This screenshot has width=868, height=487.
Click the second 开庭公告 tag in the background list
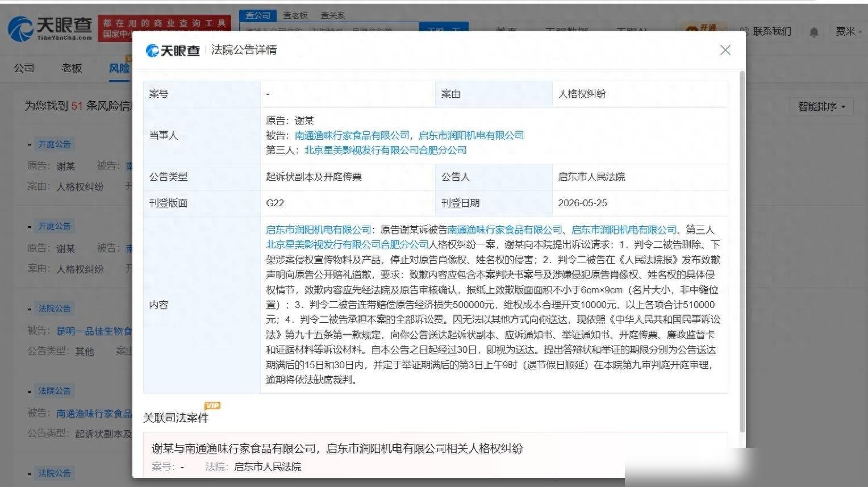(55, 226)
